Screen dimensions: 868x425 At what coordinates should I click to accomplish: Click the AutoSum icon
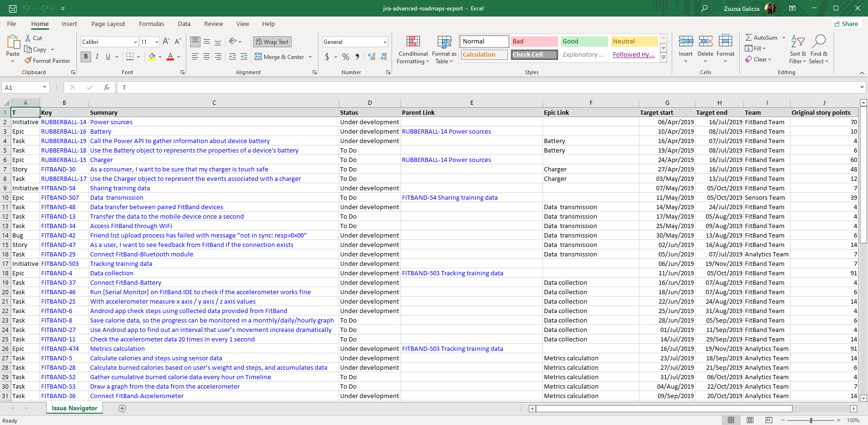(x=749, y=38)
